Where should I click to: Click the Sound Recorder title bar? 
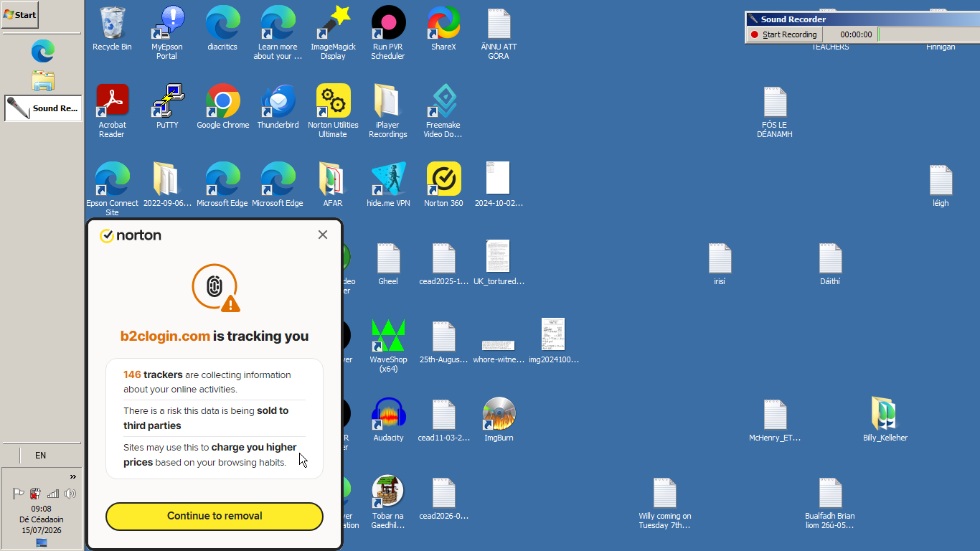(x=862, y=19)
